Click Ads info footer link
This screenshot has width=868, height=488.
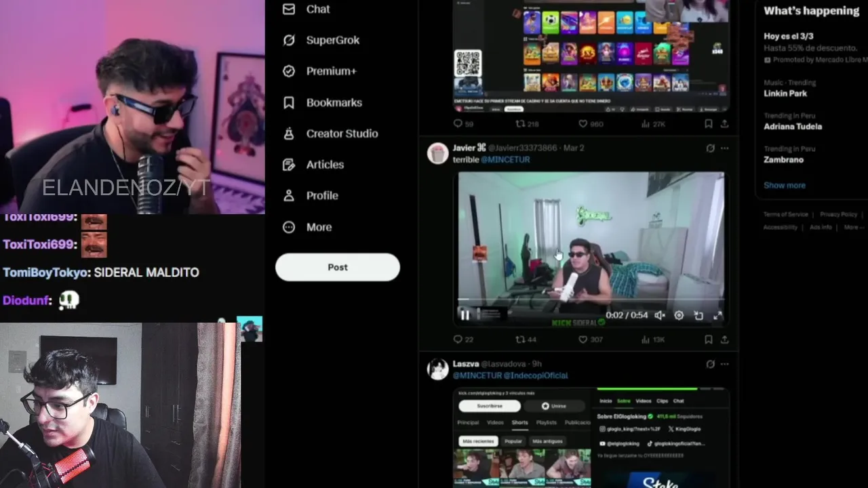(x=821, y=227)
